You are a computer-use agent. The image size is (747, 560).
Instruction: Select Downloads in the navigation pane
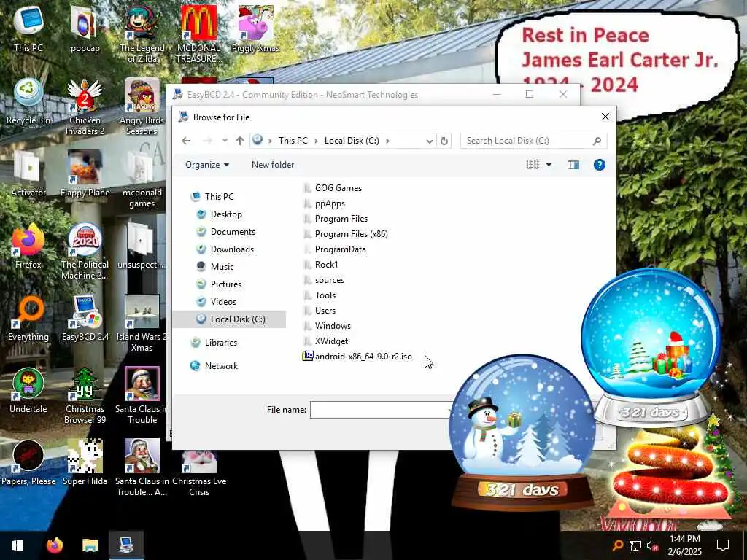click(232, 249)
